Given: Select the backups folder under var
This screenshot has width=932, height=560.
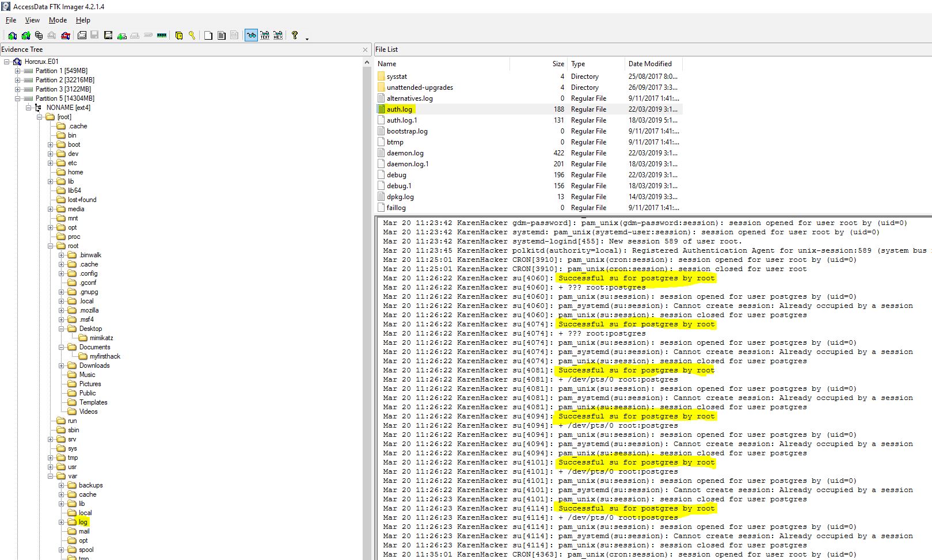Looking at the screenshot, I should 90,485.
